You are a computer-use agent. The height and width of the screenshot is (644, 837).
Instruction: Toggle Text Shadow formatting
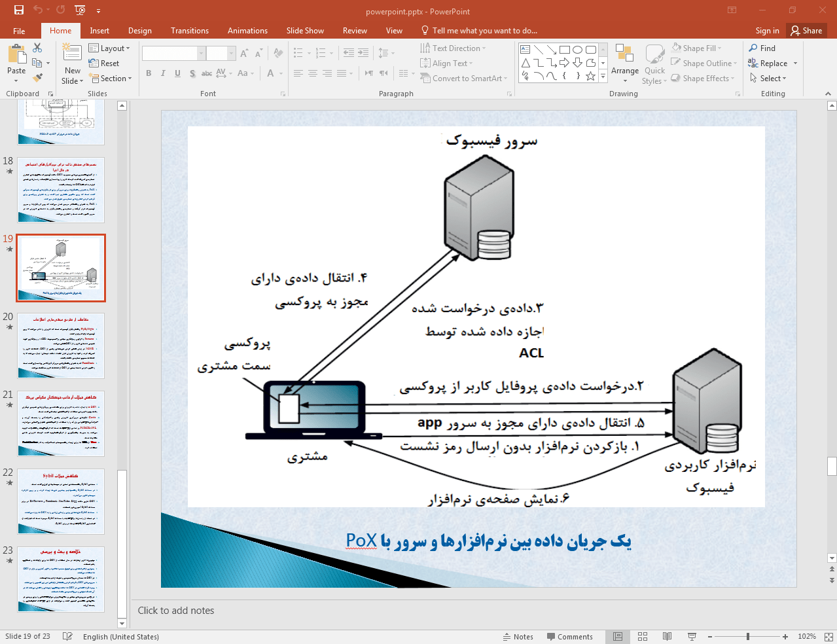192,73
